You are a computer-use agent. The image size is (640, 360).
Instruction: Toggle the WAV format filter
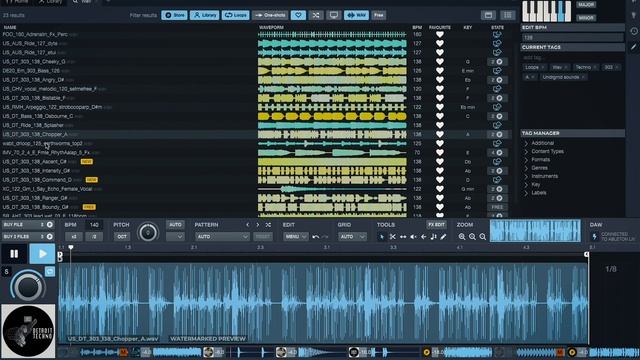(x=356, y=15)
